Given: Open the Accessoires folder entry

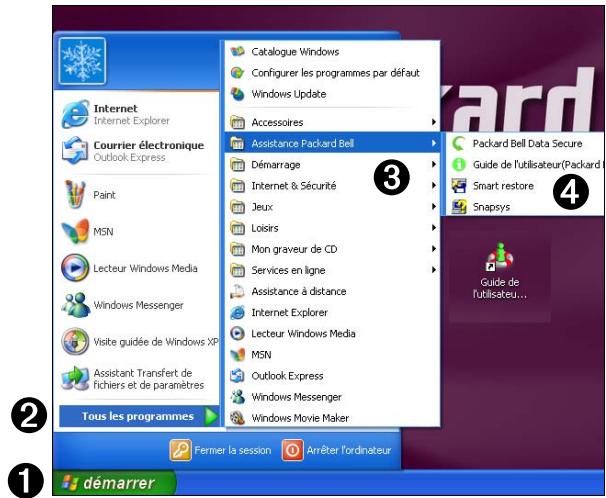Looking at the screenshot, I should click(x=332, y=122).
